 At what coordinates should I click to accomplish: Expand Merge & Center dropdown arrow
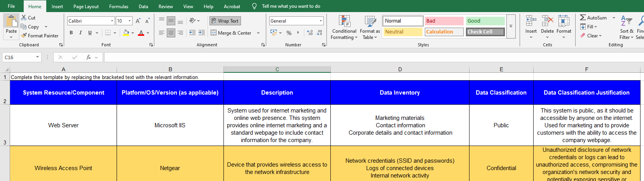coord(258,33)
